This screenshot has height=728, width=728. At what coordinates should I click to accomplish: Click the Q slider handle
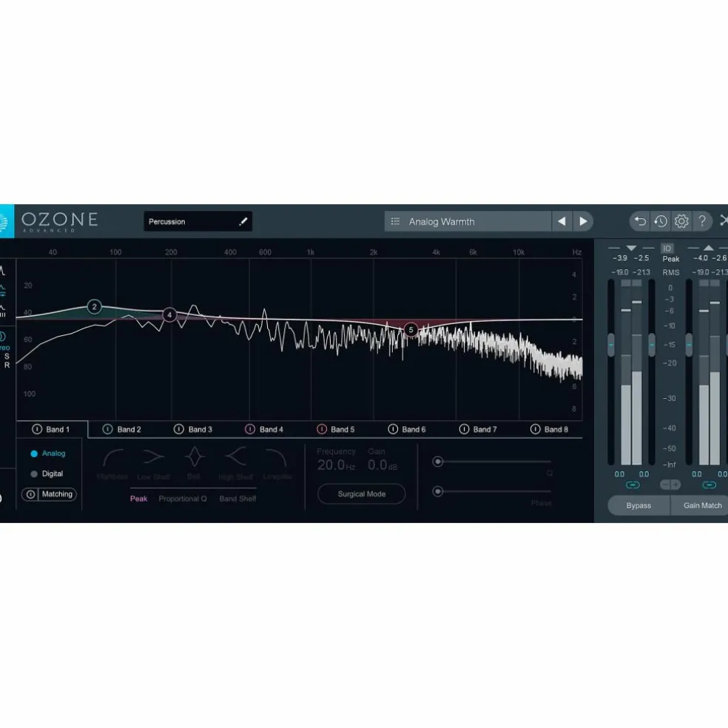pos(437,462)
